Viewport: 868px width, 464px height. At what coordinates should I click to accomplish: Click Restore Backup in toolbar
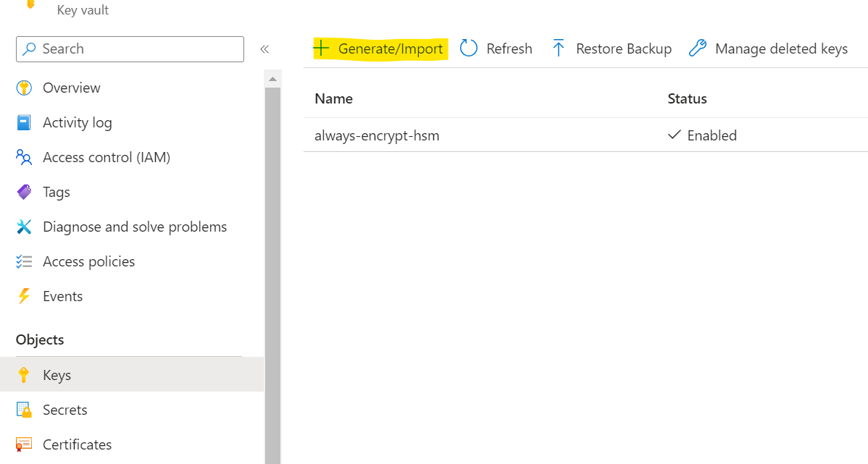click(x=612, y=49)
